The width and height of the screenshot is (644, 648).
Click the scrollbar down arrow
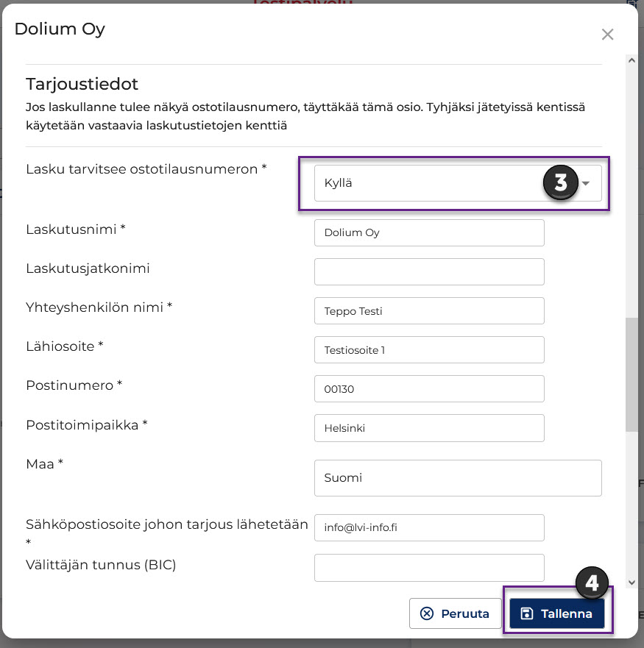tap(631, 583)
